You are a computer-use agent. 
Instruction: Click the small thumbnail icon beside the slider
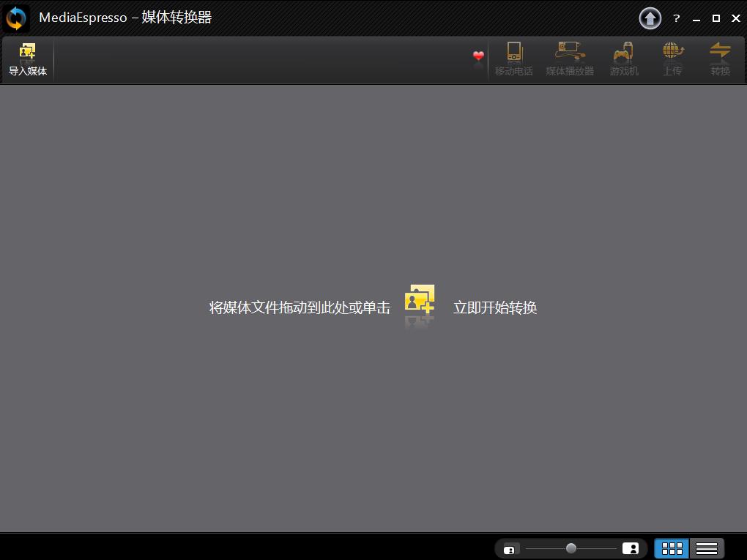click(509, 548)
